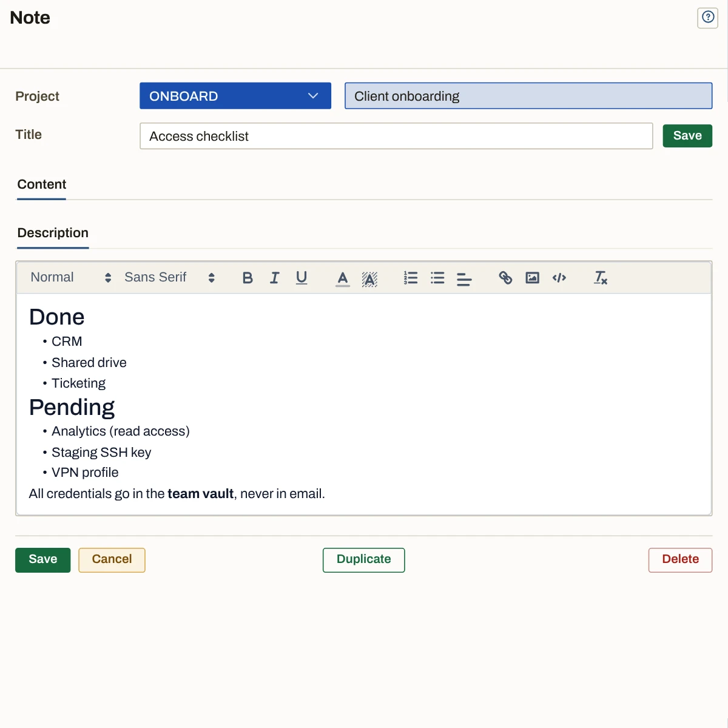Click the Analytics (read access) bullet
728x728 pixels.
pos(121,431)
